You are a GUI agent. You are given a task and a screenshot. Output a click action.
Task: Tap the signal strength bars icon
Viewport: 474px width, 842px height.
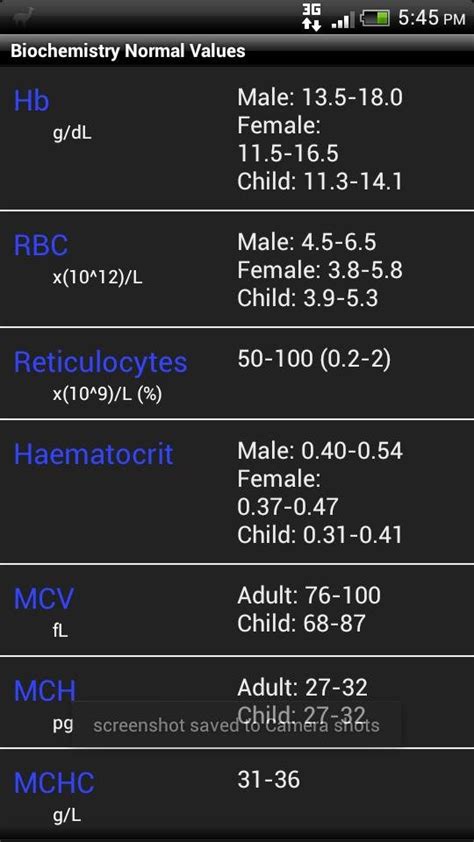tap(343, 20)
